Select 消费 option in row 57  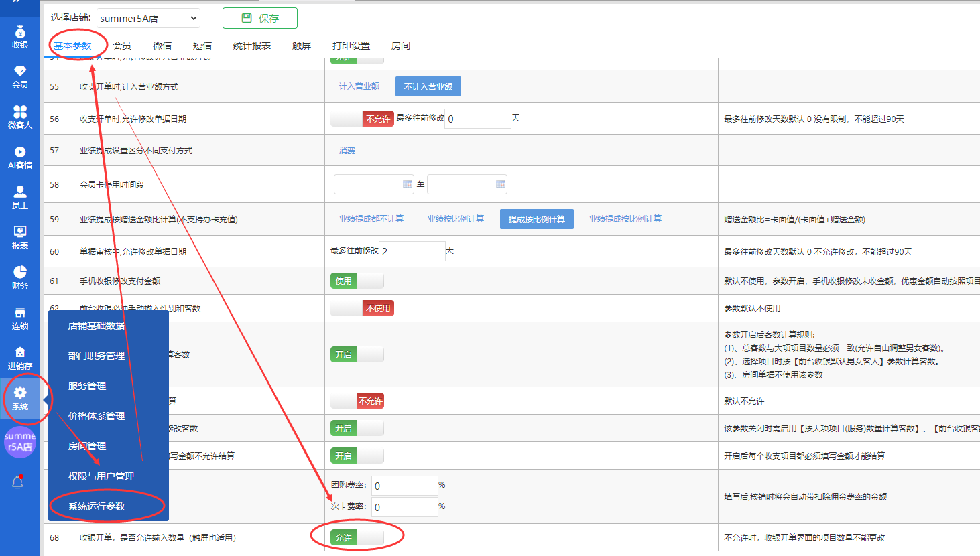[x=347, y=151]
